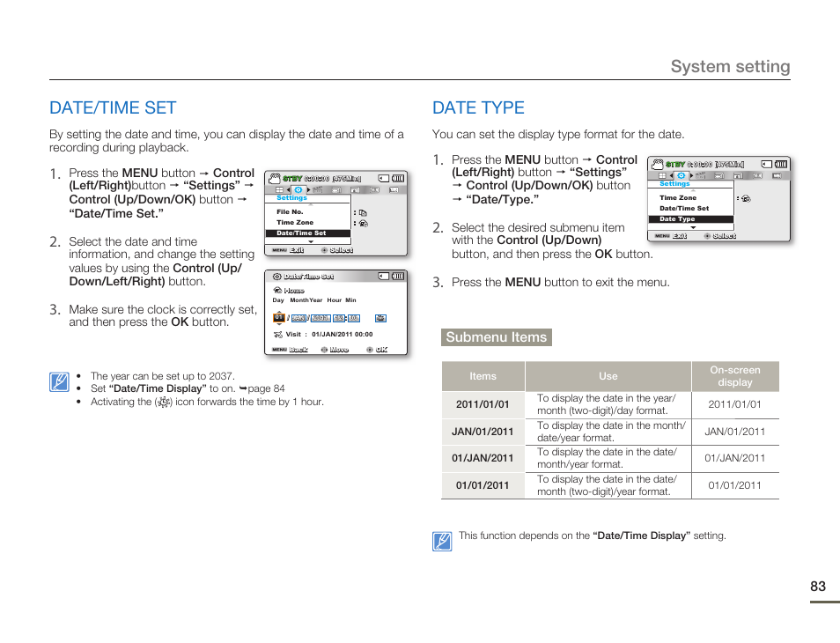
Task: Click the 2011/01/01 item cell
Action: pyautogui.click(x=483, y=404)
